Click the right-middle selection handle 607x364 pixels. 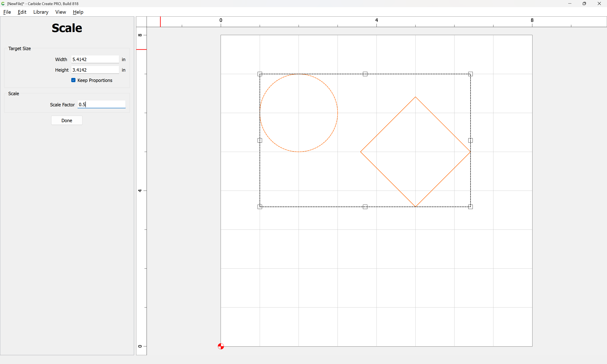click(x=470, y=140)
